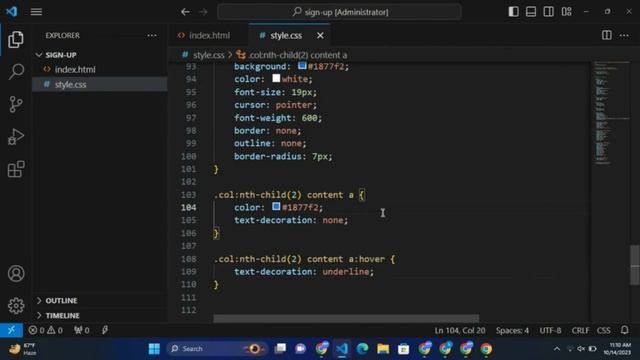Click 'cursor: pointer;' on line 96
640x360 pixels.
275,105
